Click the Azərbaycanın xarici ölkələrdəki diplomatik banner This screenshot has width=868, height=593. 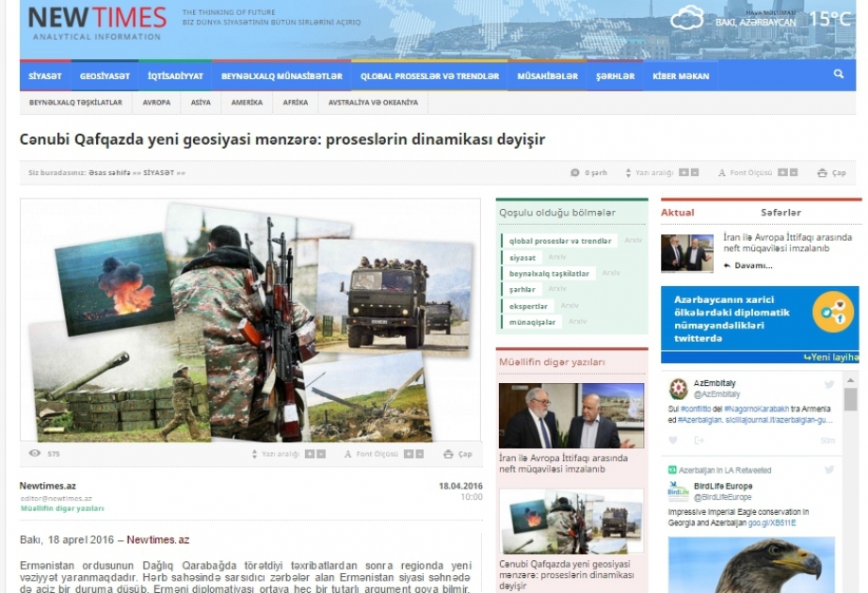pyautogui.click(x=760, y=324)
